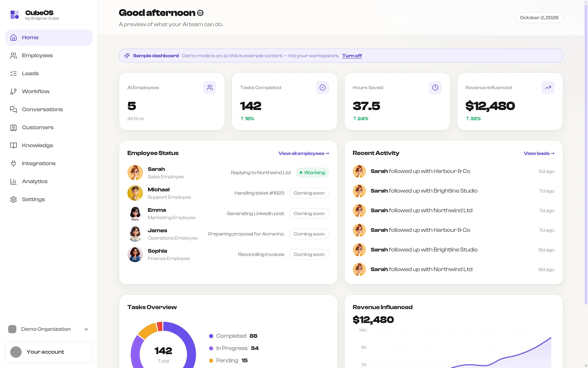Click James's avatar in Employee Status
Image resolution: width=588 pixels, height=368 pixels.
pyautogui.click(x=135, y=234)
